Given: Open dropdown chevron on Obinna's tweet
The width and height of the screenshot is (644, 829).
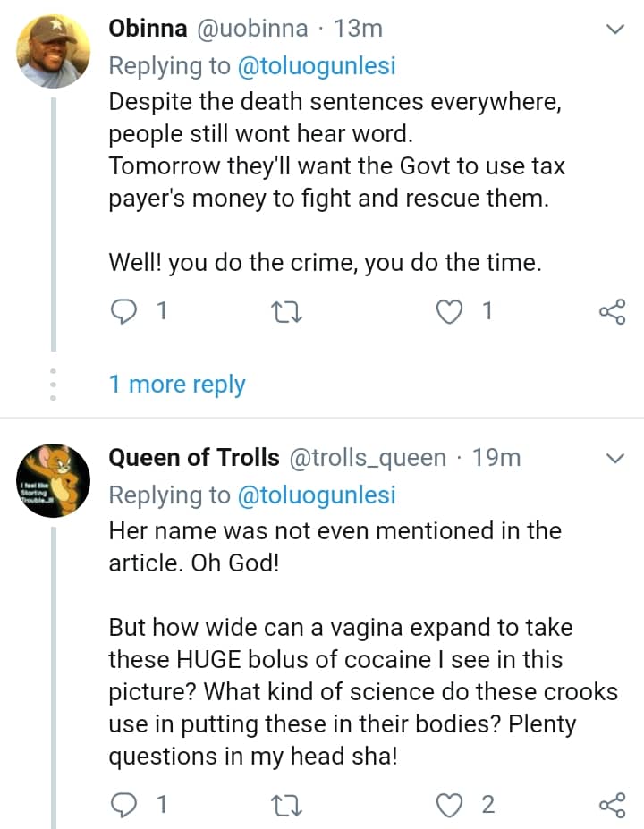Looking at the screenshot, I should [x=615, y=30].
